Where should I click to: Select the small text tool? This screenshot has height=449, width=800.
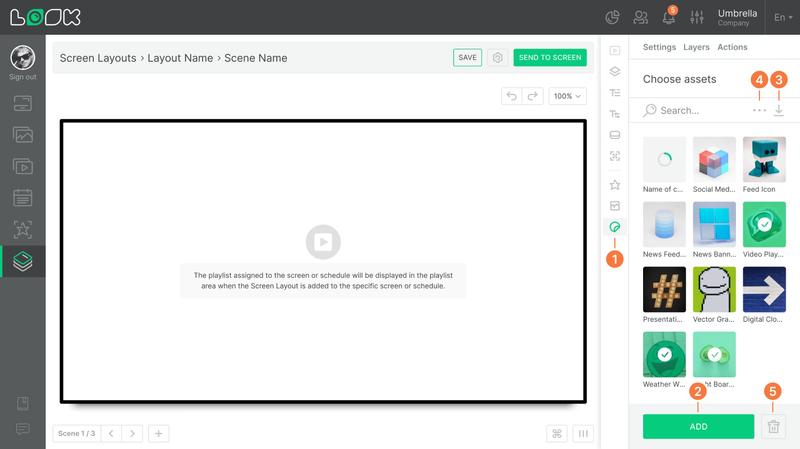click(615, 114)
